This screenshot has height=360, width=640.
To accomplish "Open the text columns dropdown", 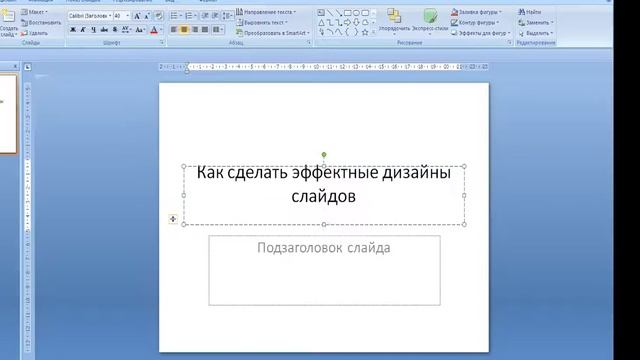I will (x=218, y=29).
